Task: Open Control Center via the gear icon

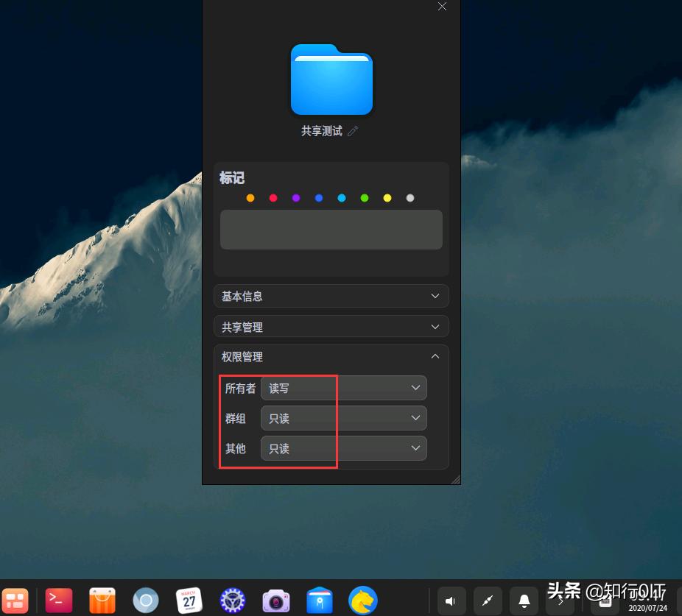Action: coord(232,601)
